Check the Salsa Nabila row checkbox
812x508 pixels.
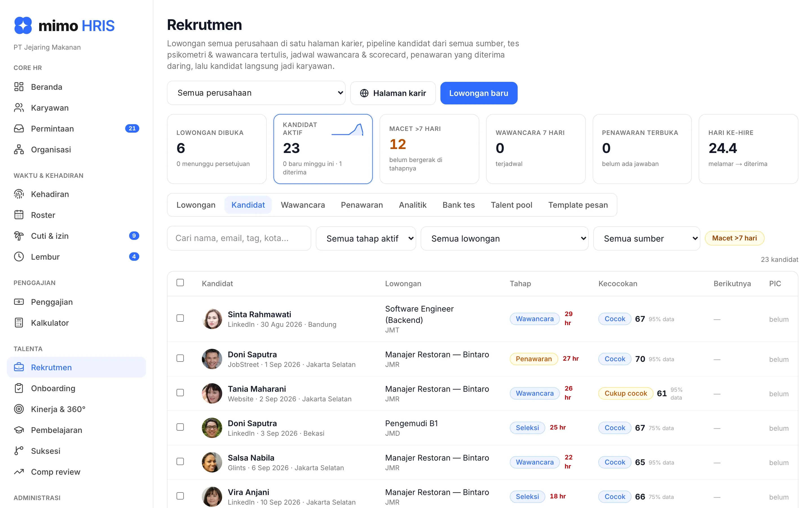click(x=180, y=461)
